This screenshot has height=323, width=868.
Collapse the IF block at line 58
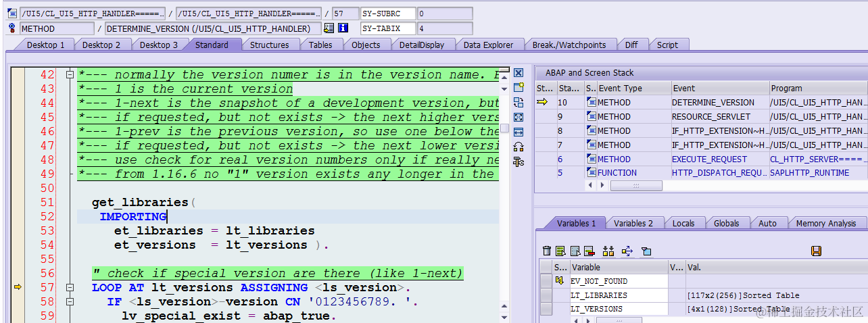69,301
